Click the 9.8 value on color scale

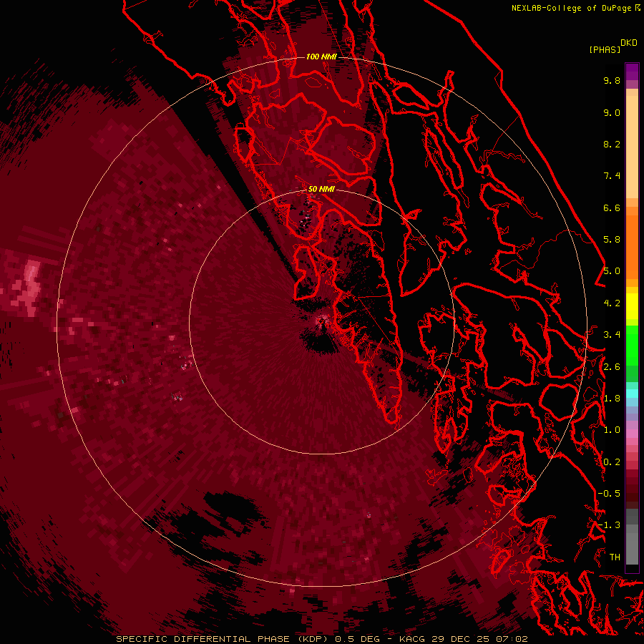[612, 80]
